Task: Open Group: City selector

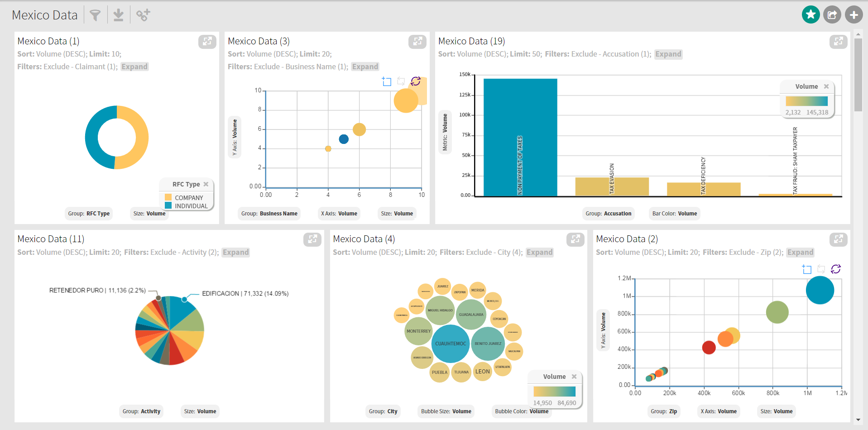Action: [x=383, y=411]
